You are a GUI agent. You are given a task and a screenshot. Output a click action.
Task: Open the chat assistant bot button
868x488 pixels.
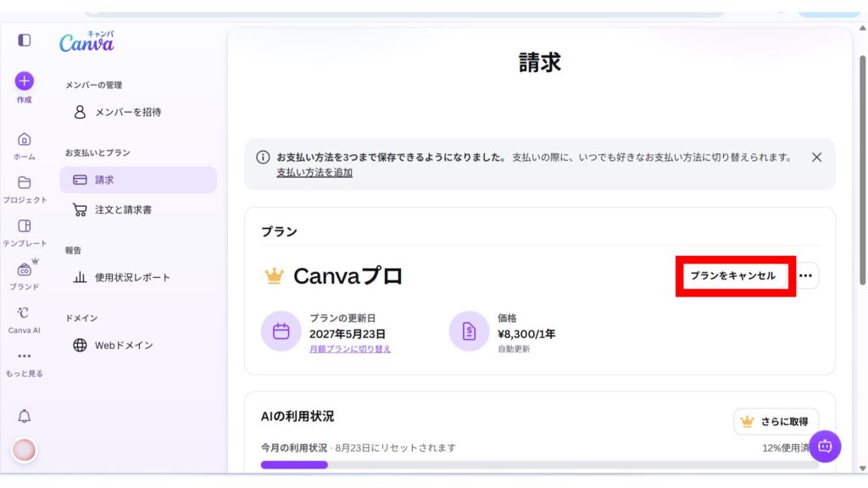point(825,446)
